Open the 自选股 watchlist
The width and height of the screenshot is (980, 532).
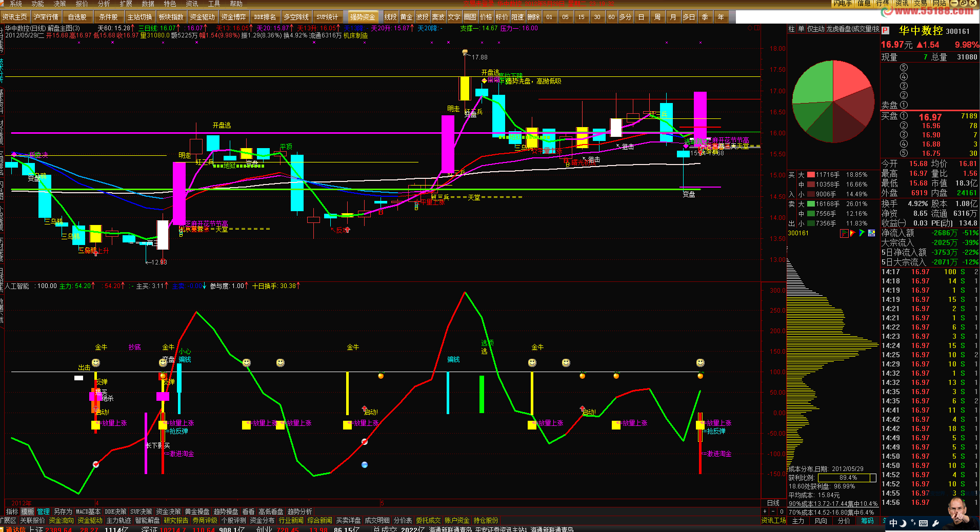(x=77, y=17)
